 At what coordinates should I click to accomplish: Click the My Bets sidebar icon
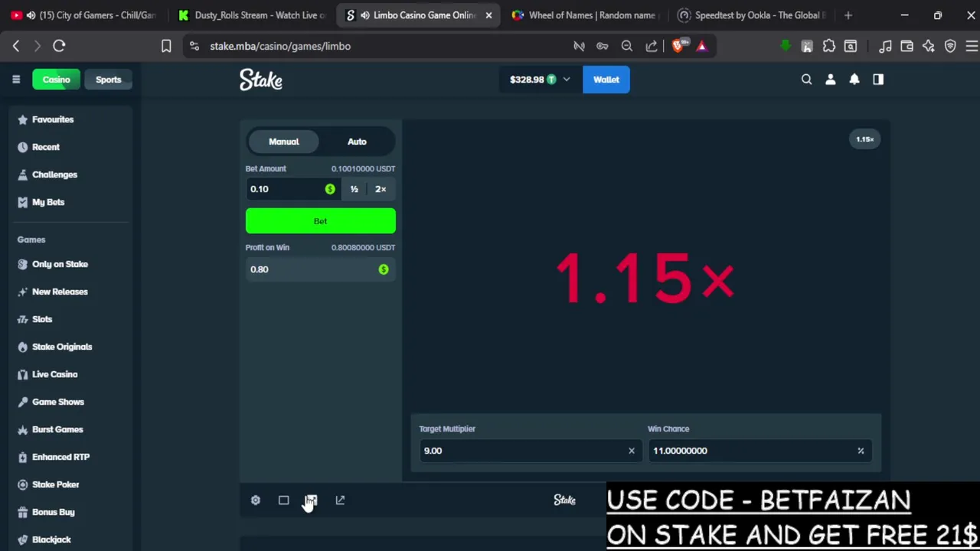click(x=22, y=202)
